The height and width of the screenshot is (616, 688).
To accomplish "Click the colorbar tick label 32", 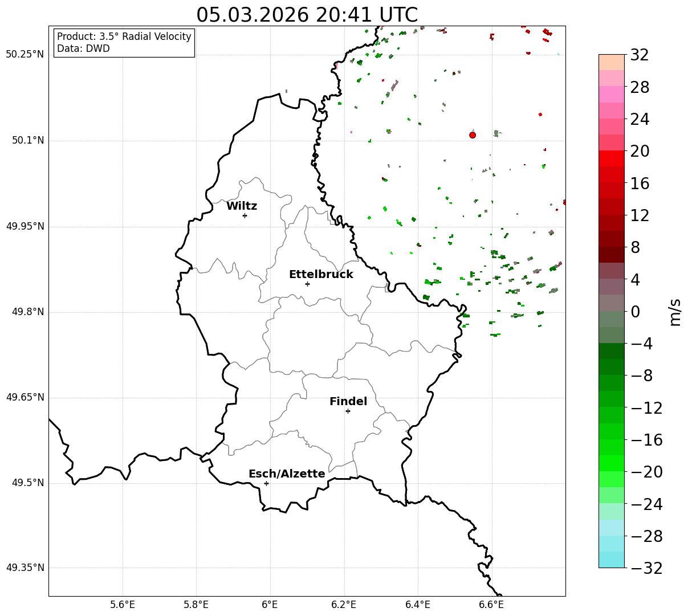I will point(640,55).
